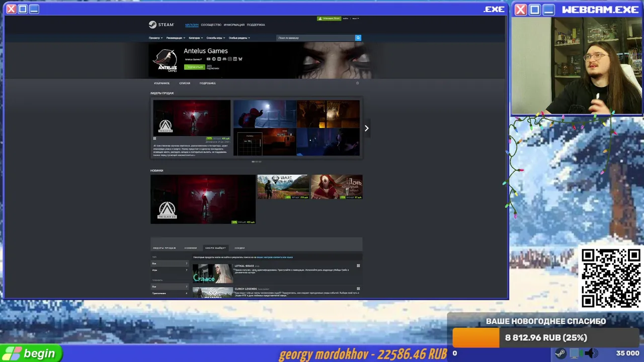Click the search magnifier button
This screenshot has height=362, width=644.
[x=358, y=38]
